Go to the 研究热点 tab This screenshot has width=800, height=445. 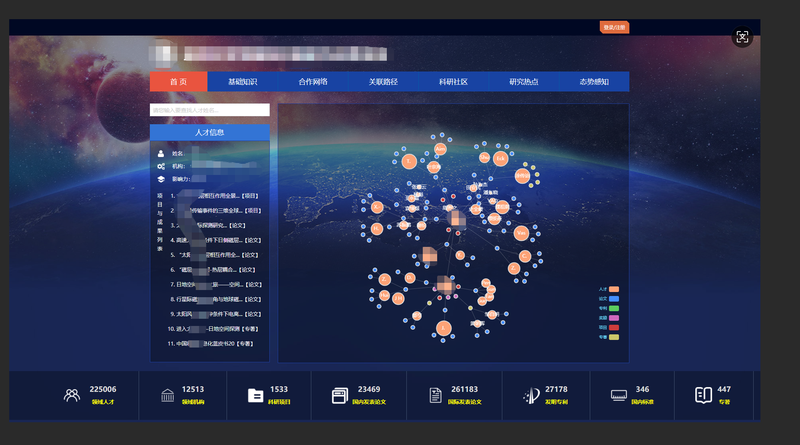(x=523, y=82)
